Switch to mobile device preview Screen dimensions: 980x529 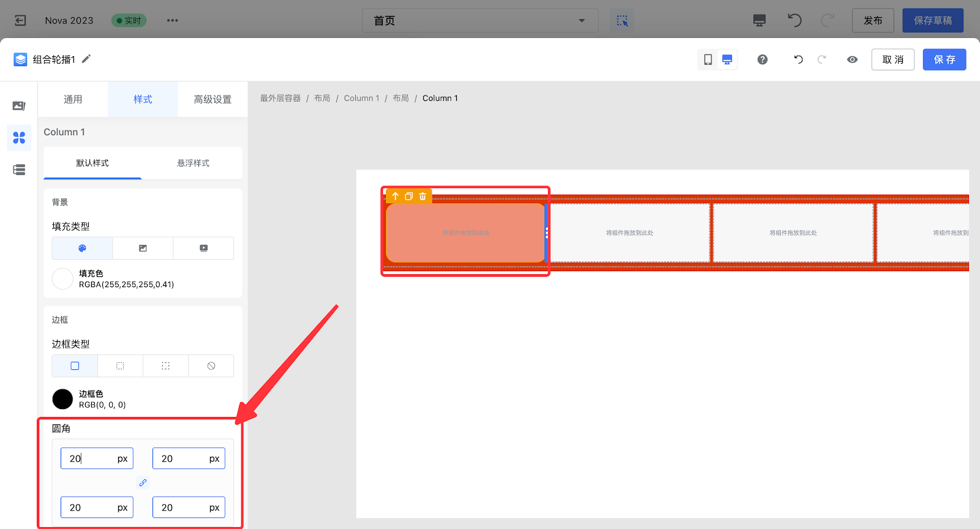[x=708, y=59]
